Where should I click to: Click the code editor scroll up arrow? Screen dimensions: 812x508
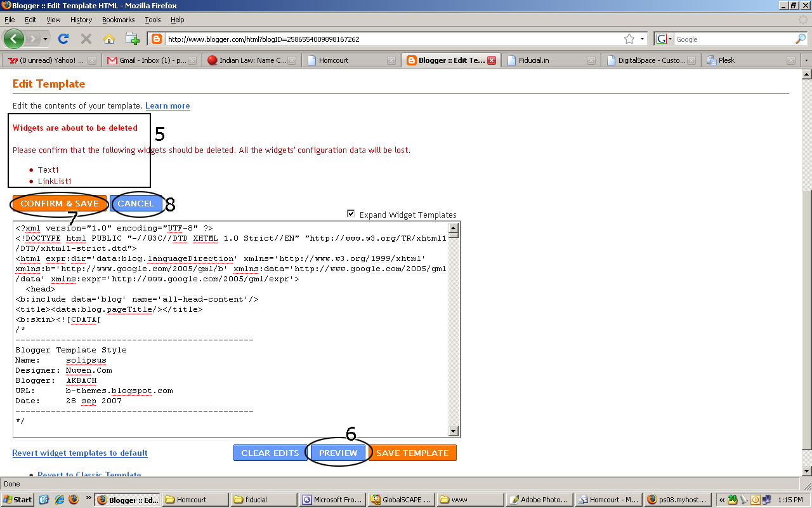click(x=454, y=228)
